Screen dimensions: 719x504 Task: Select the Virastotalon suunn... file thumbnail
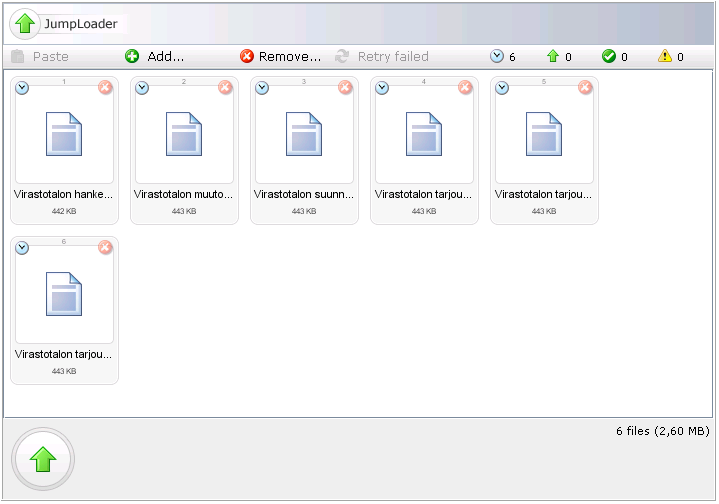click(x=304, y=134)
